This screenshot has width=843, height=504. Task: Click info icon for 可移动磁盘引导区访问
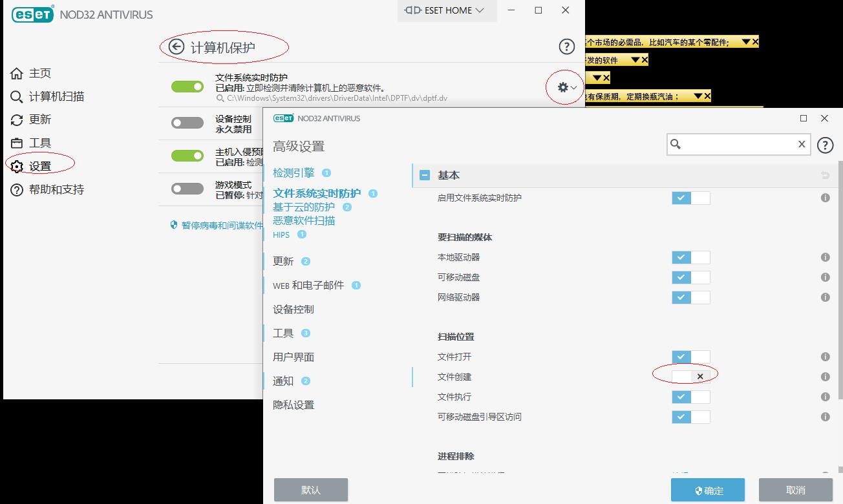[825, 417]
